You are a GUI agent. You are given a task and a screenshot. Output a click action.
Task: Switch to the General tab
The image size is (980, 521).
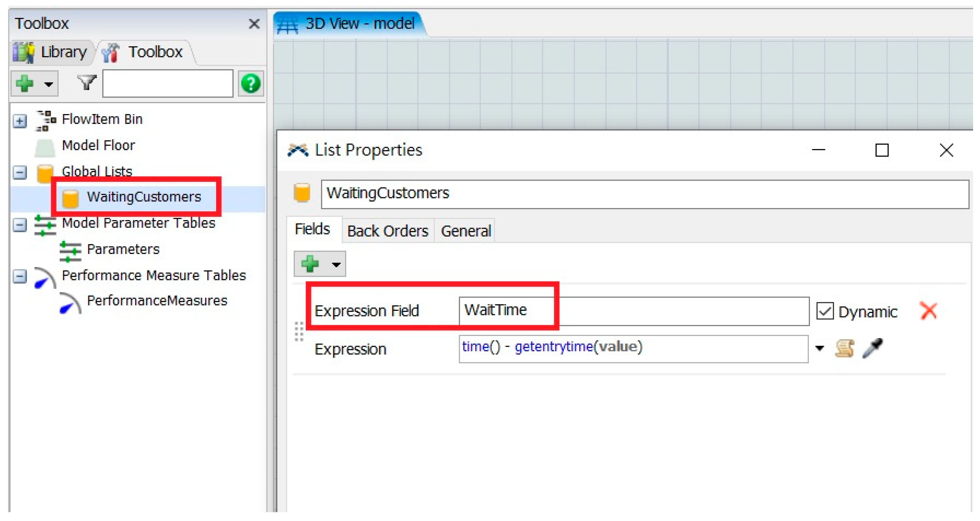466,231
